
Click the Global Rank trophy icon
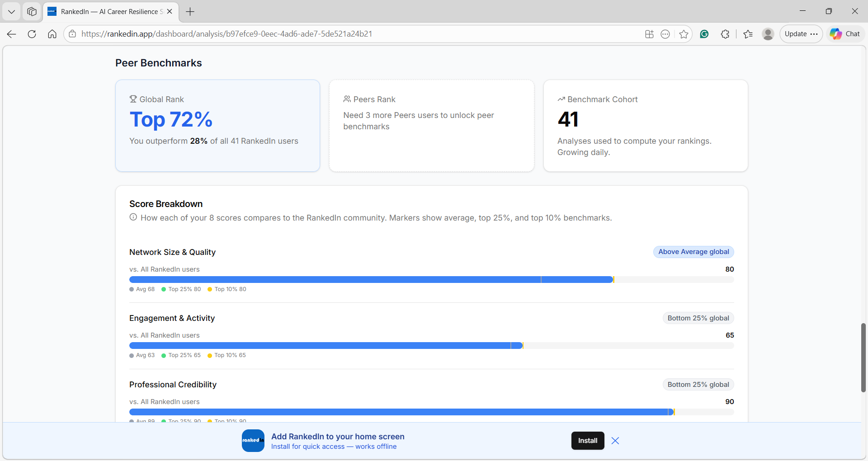[x=133, y=99]
